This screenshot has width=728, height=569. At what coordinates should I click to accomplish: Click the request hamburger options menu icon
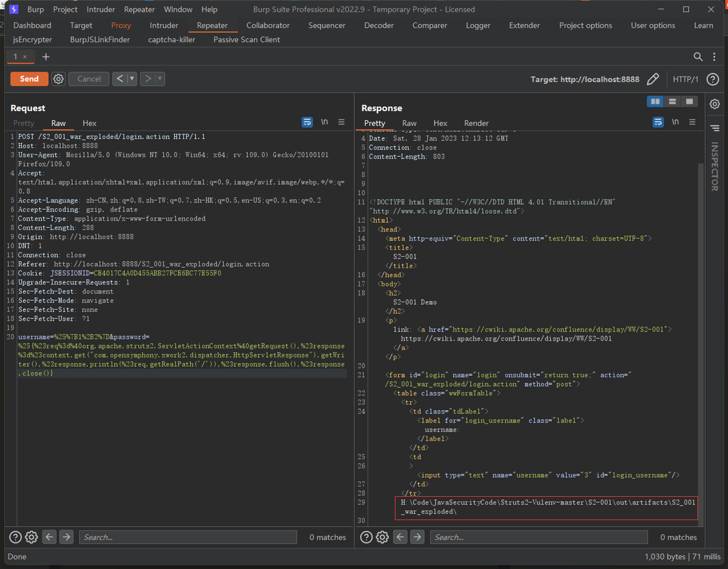pos(341,122)
